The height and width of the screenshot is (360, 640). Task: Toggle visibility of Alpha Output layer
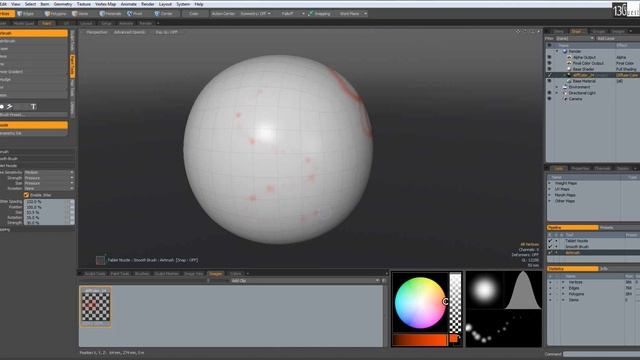[549, 58]
